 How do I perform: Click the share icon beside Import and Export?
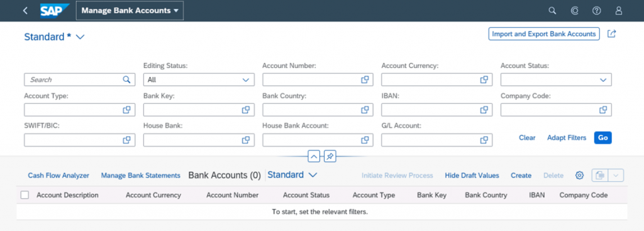click(x=611, y=34)
